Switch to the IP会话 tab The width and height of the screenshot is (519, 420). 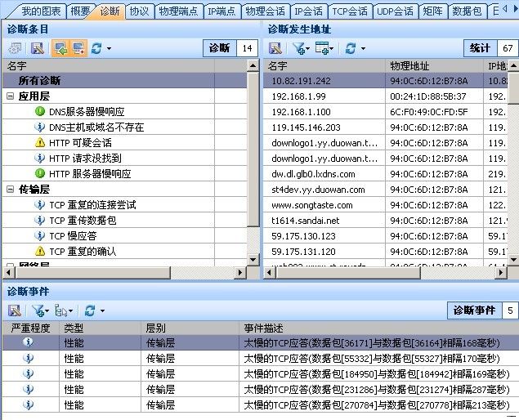coord(308,11)
